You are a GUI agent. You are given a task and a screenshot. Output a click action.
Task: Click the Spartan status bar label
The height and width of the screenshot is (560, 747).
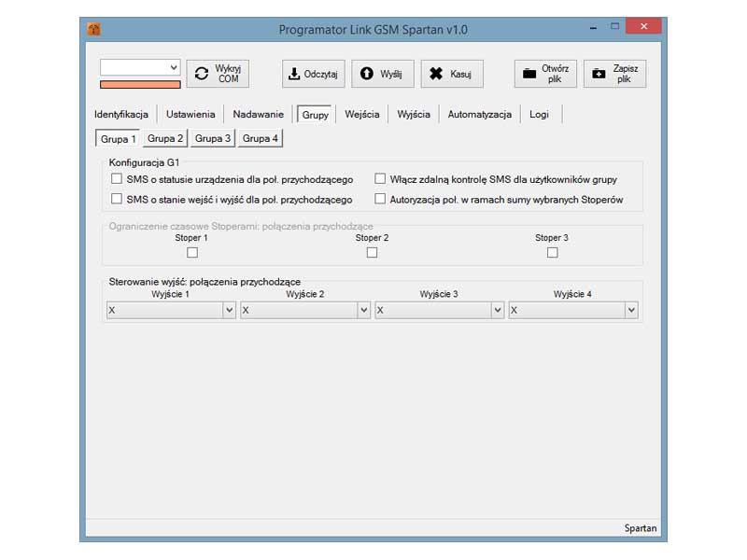pos(641,528)
